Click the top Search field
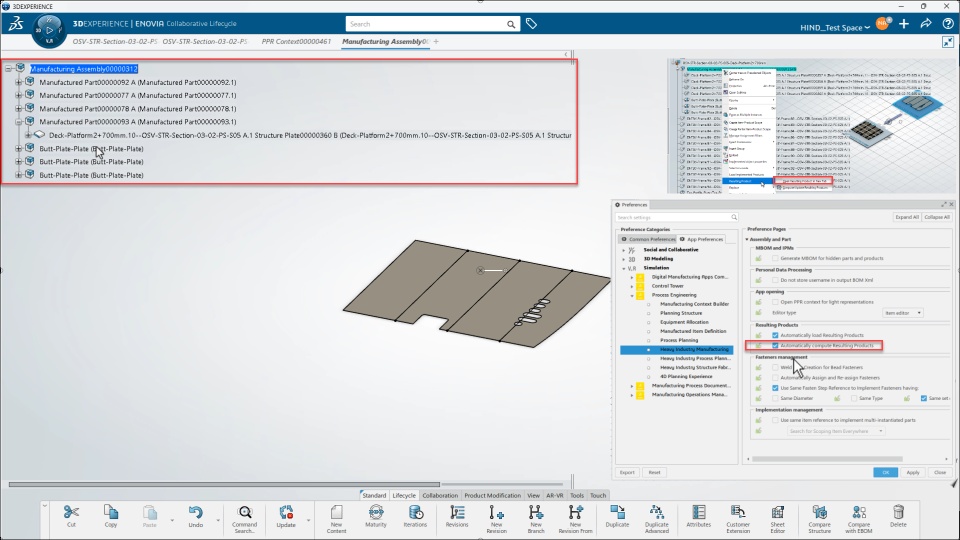 (426, 24)
